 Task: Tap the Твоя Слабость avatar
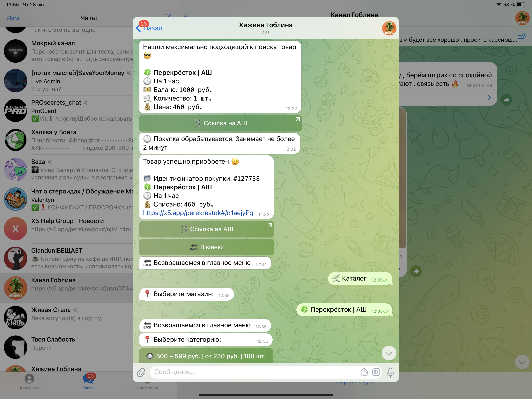click(x=16, y=347)
